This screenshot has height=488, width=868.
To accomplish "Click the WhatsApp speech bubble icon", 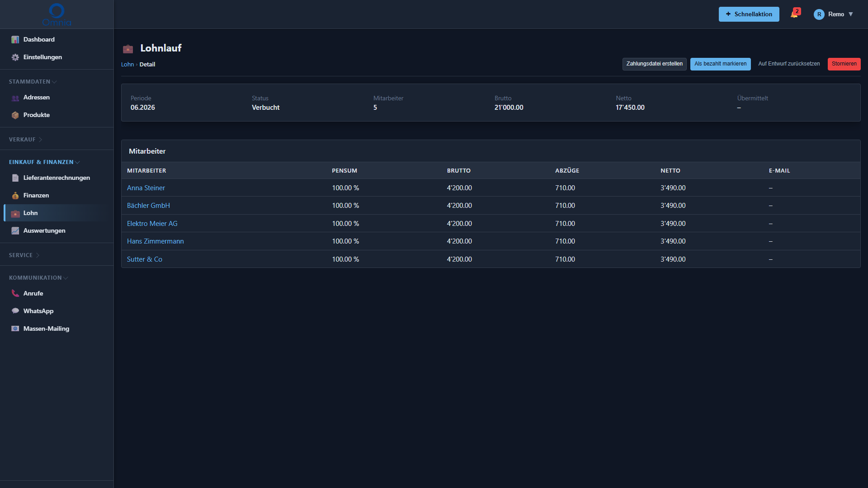I will click(15, 311).
